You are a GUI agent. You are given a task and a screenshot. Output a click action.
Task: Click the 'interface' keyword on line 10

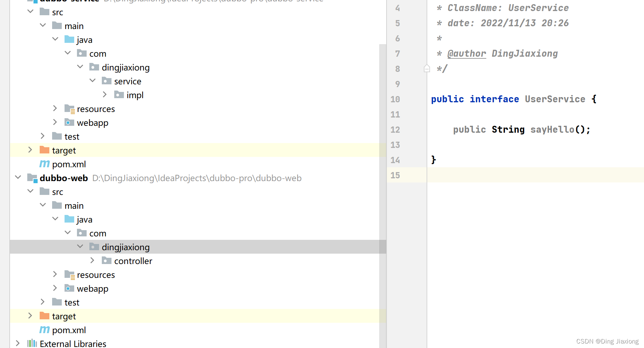pyautogui.click(x=494, y=99)
